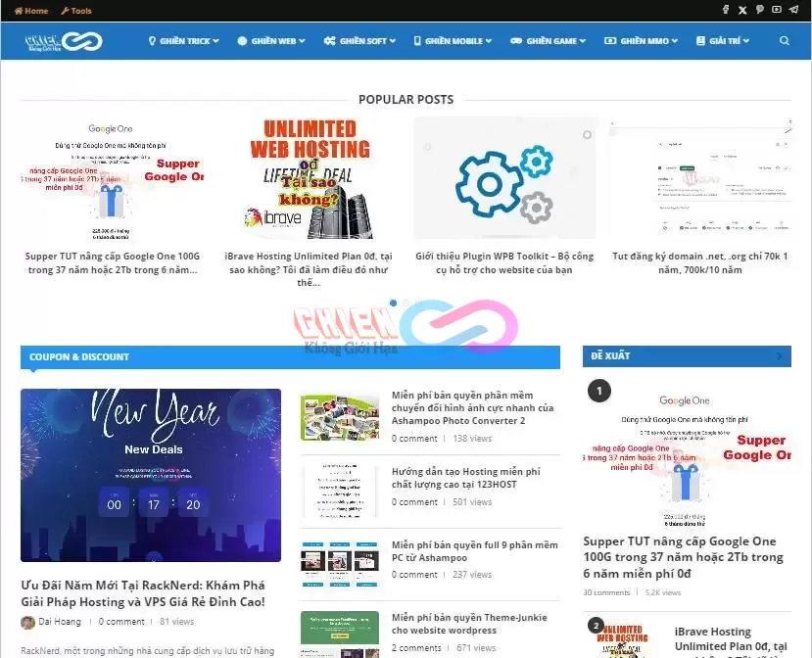Open the domain registration post thumbnail

700,178
